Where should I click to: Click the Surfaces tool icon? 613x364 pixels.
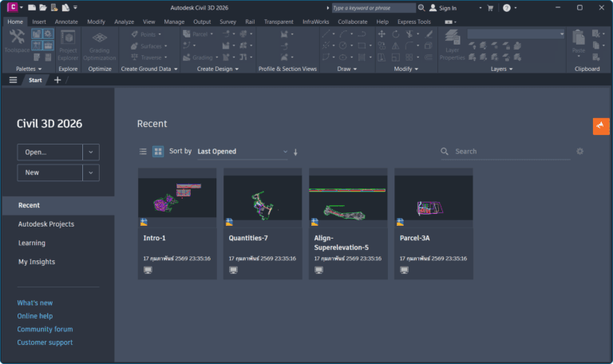[134, 46]
